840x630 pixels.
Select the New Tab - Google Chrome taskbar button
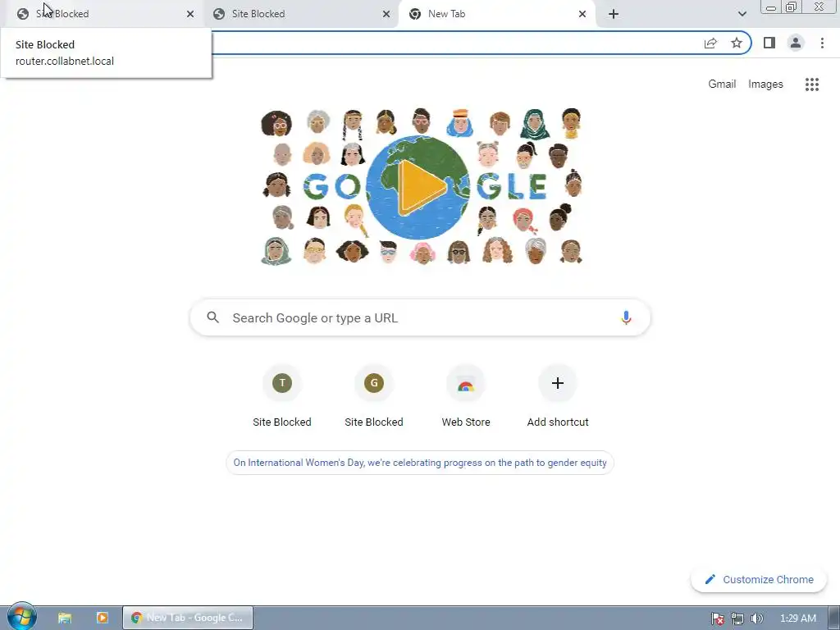pyautogui.click(x=188, y=618)
